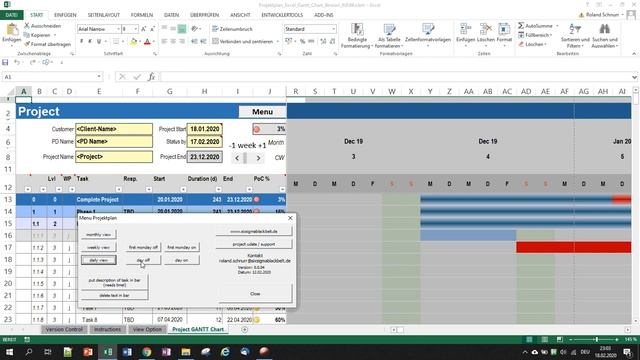Click week scroll left arrow under -1 week +1
Viewport: 640px width, 360px height.
(x=237, y=158)
